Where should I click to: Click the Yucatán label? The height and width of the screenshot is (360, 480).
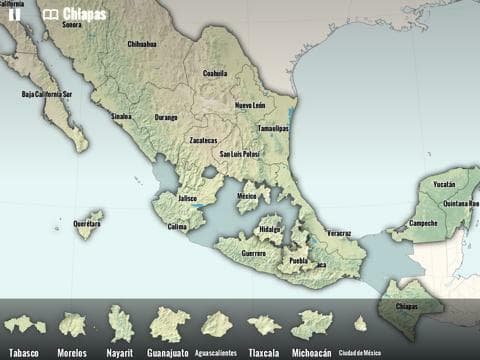444,184
